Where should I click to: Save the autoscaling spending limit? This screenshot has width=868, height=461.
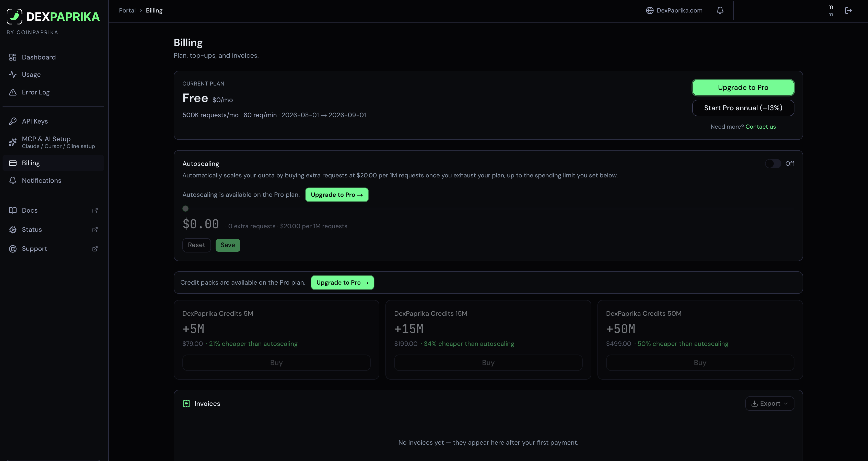pos(228,245)
